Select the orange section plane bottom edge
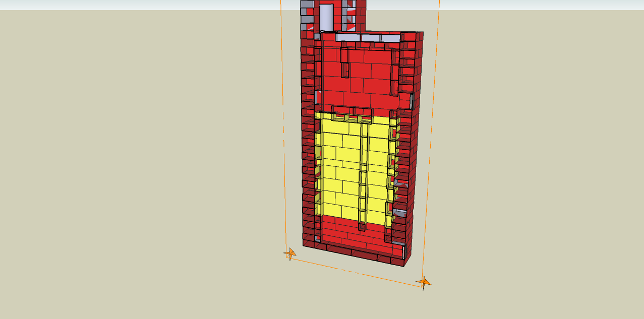 353,270
